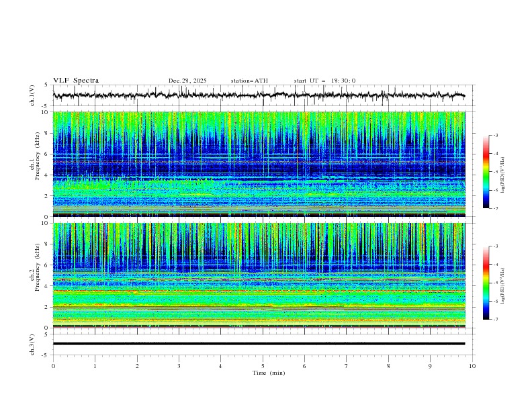This screenshot has height=411, width=532.
Task: Click the ch.1 voltage waveform trace
Action: [259, 95]
